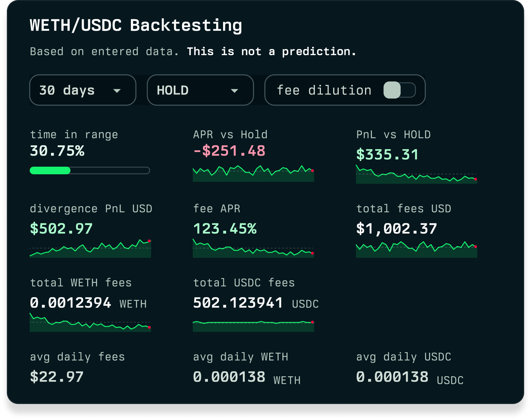The height and width of the screenshot is (420, 531).
Task: Click the -$251.48 APR vs Hold value
Action: [229, 151]
